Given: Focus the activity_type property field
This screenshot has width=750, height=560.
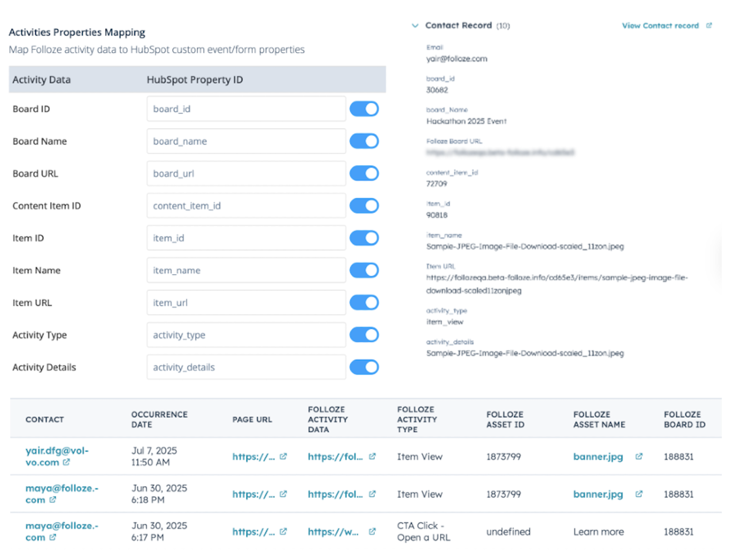Looking at the screenshot, I should click(246, 335).
